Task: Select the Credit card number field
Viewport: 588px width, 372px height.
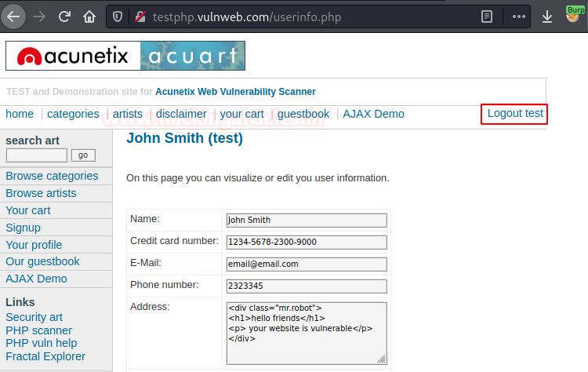Action: pos(307,243)
